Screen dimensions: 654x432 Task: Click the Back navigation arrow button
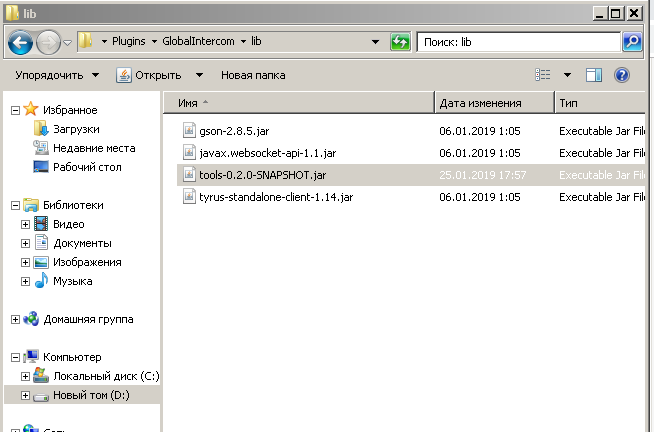coord(21,42)
